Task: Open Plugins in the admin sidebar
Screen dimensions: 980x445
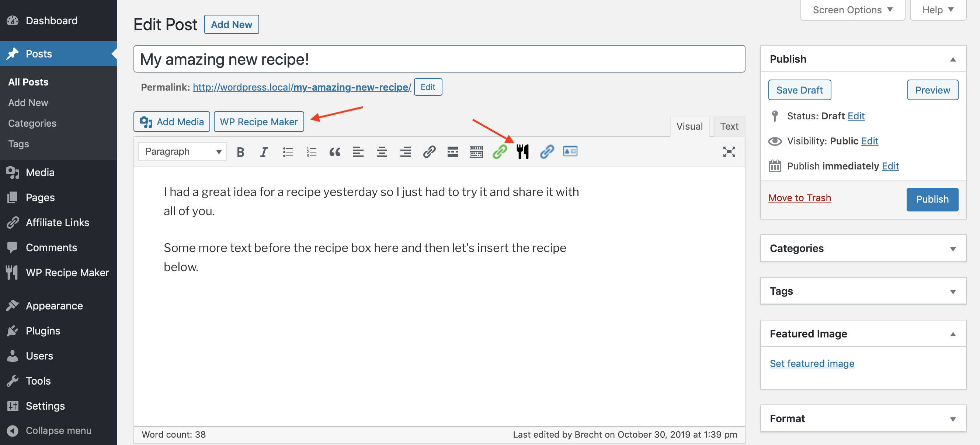Action: 43,330
